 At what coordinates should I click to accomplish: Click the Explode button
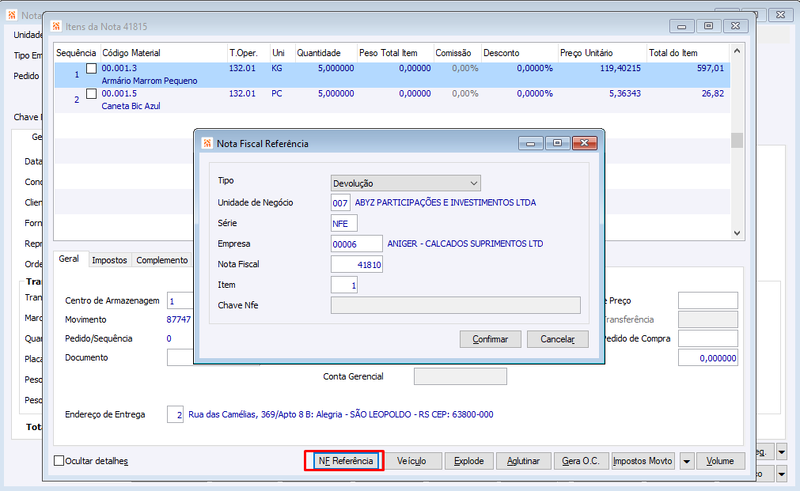pyautogui.click(x=469, y=461)
